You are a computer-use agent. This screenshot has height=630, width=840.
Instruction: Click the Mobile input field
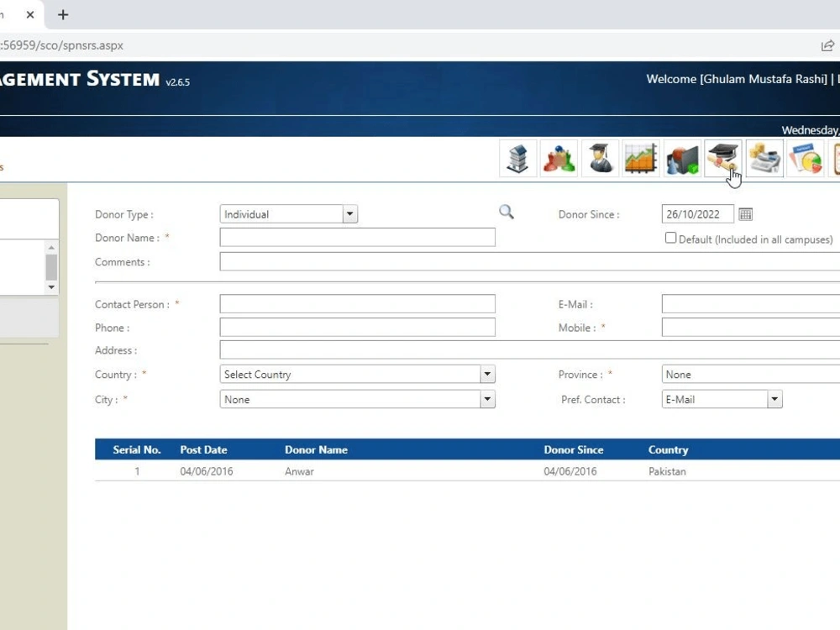click(750, 328)
